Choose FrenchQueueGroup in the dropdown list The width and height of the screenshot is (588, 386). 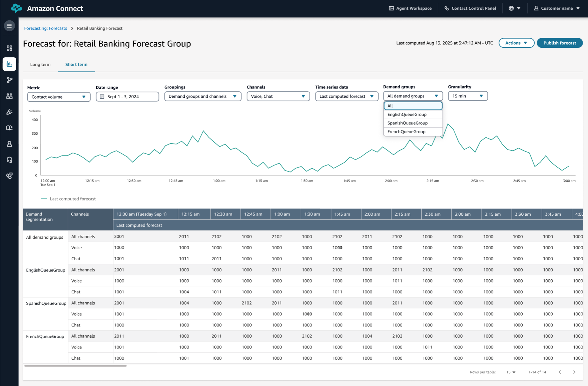point(406,132)
